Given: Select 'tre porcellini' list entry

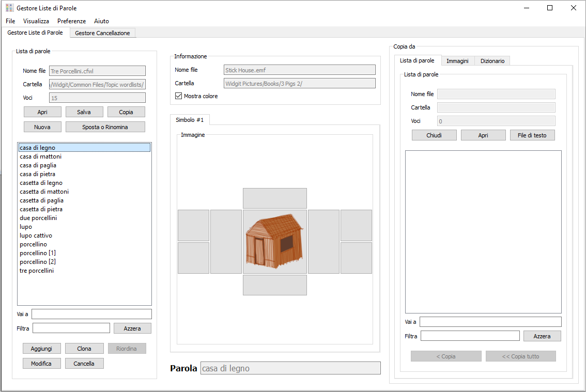Looking at the screenshot, I should (84, 271).
